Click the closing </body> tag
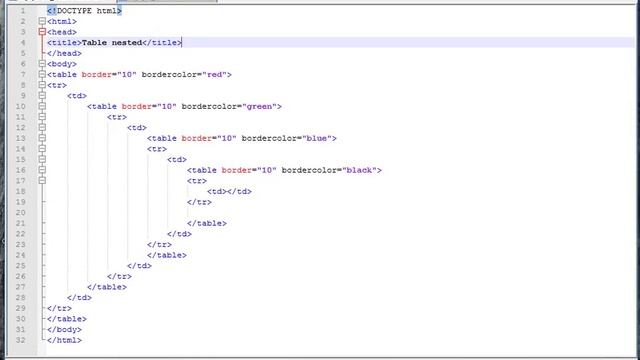Screen dimensions: 640x360 [64, 329]
